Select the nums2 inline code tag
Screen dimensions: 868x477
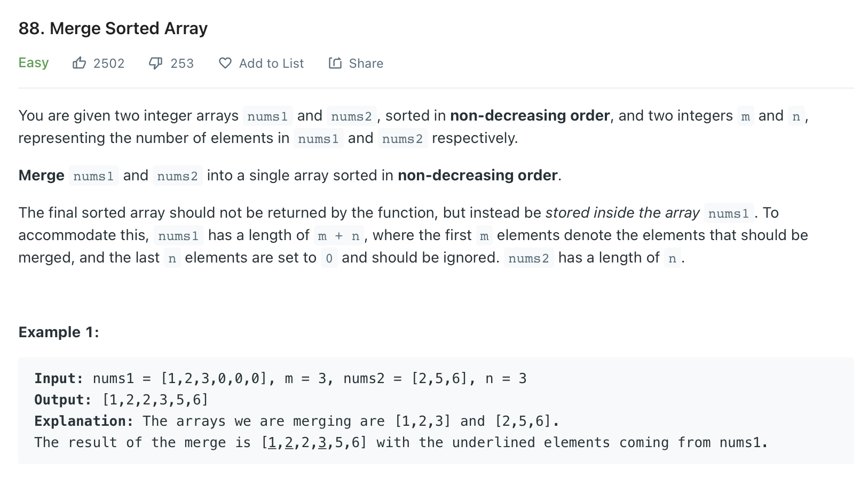(x=351, y=116)
